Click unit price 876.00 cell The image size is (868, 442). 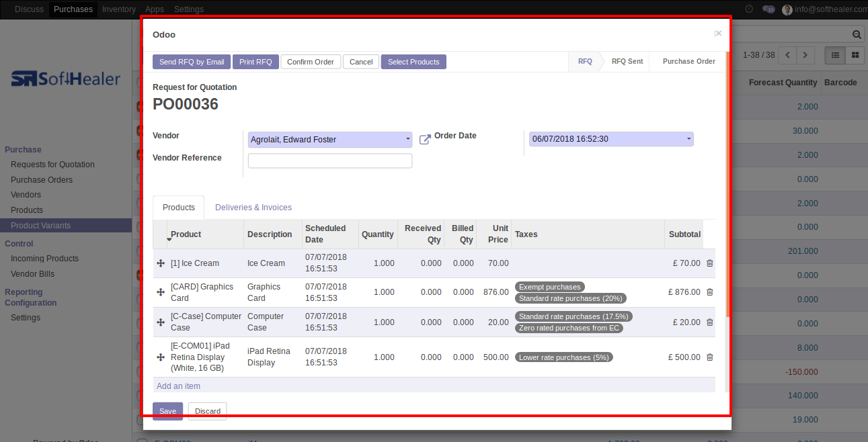point(495,292)
